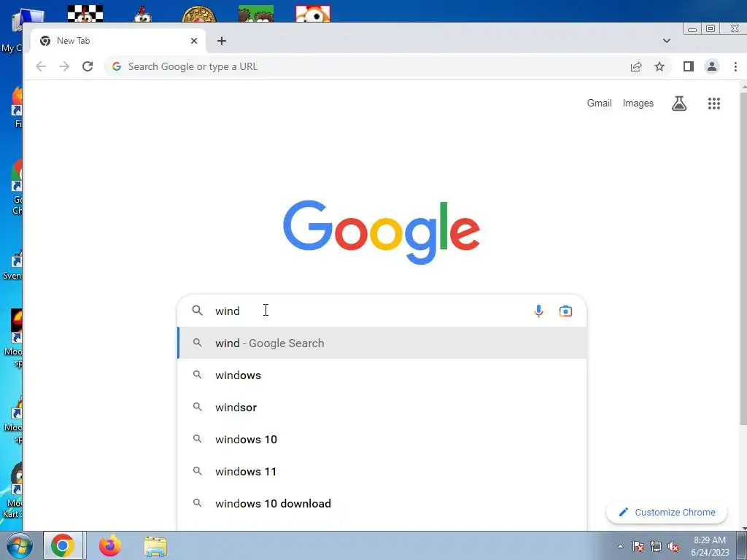Select the 'windsor' suggestion
Viewport: 747px width, 560px height.
tap(382, 407)
